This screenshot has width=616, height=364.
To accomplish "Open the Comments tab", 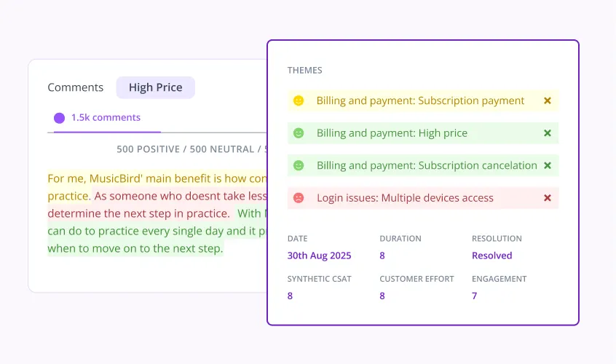I will coord(76,87).
